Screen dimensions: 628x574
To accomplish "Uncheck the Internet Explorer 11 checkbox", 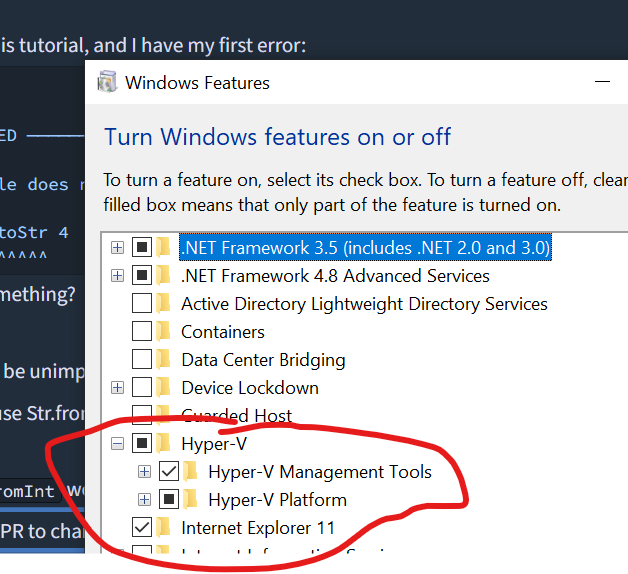I will click(x=142, y=528).
